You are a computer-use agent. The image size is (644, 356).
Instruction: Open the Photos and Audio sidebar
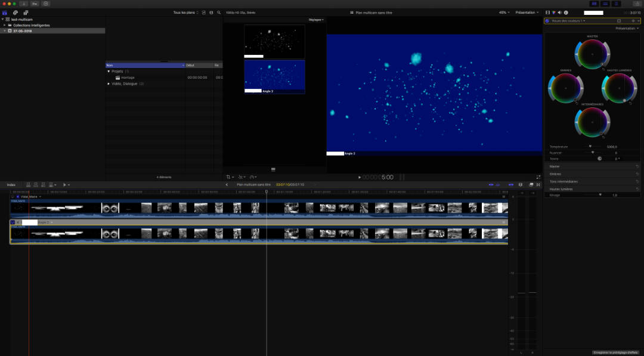pos(15,13)
